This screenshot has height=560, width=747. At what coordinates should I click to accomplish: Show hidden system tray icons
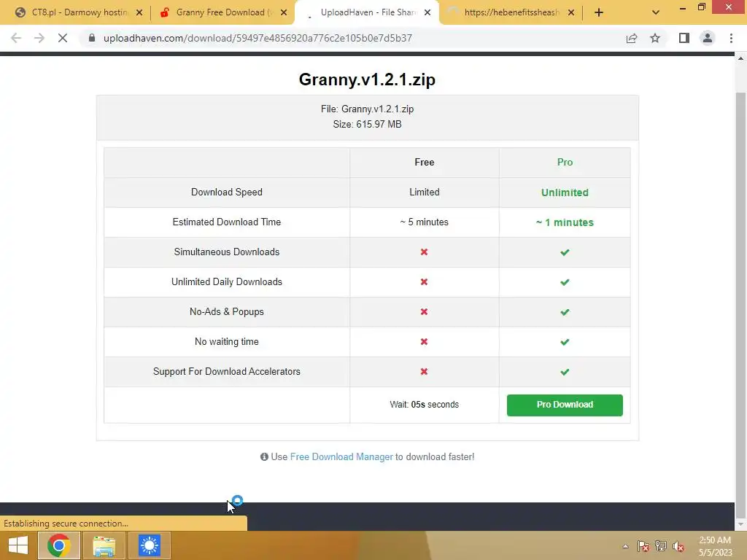coord(625,546)
